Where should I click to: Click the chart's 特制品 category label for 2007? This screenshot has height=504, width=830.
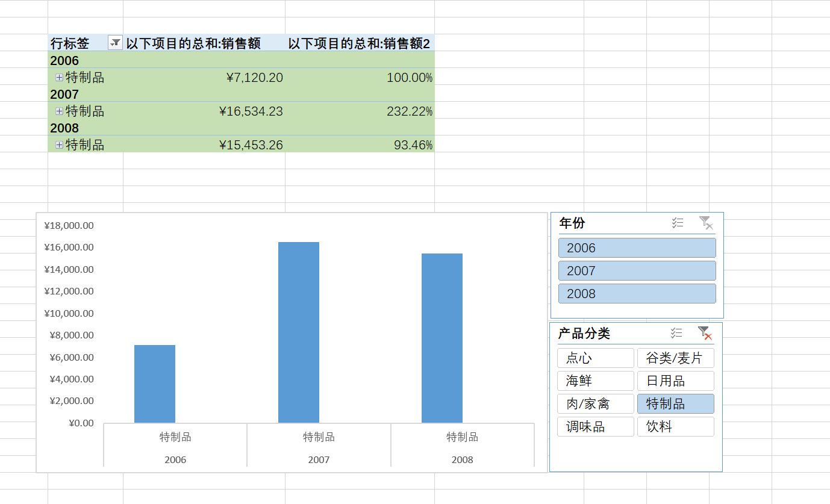tap(319, 437)
